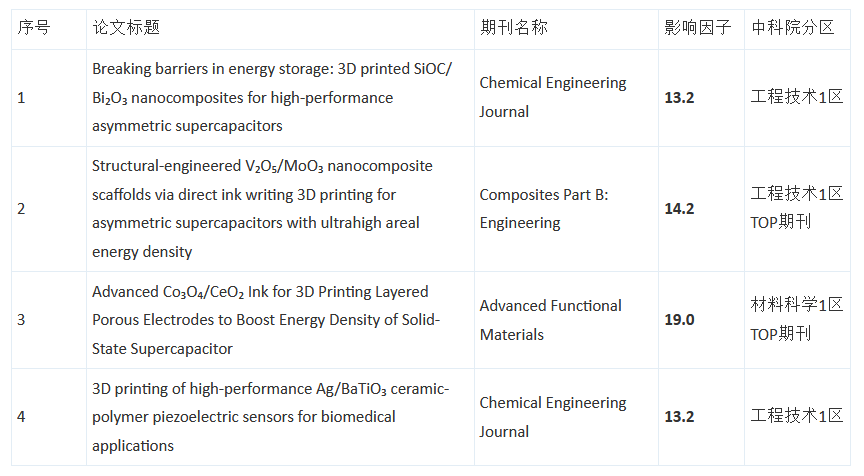Click the 材料科学1区 TOP期刊 cell
The width and height of the screenshot is (864, 476).
796,319
